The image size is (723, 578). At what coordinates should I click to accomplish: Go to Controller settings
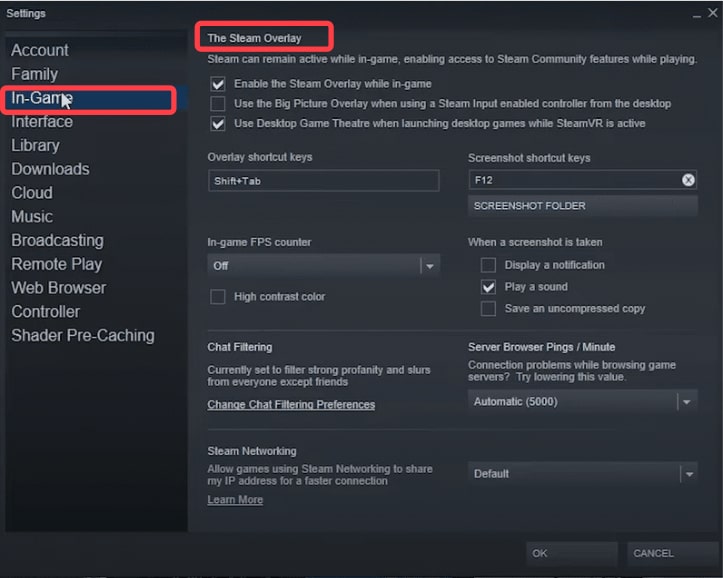[46, 312]
